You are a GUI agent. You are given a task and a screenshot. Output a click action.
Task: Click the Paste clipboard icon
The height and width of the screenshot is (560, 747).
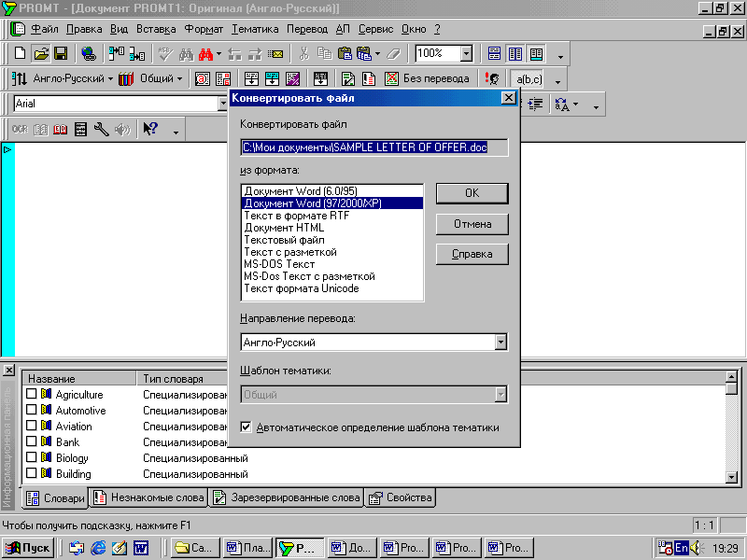pyautogui.click(x=345, y=53)
